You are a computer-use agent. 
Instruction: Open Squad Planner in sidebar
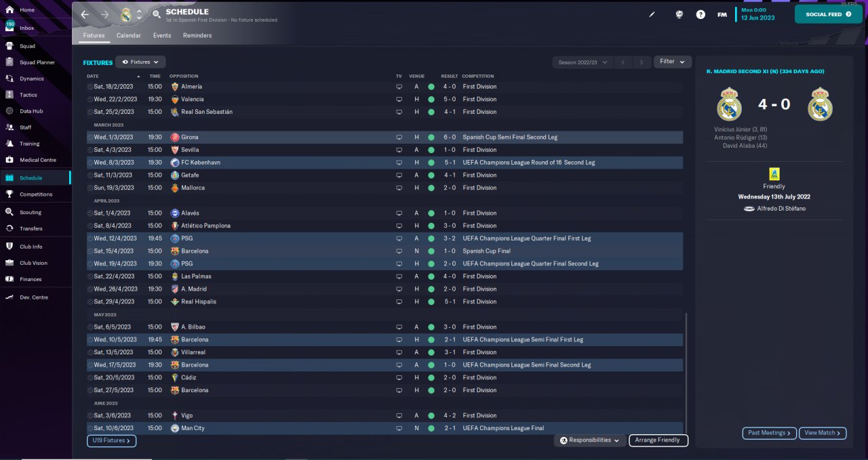[x=35, y=62]
